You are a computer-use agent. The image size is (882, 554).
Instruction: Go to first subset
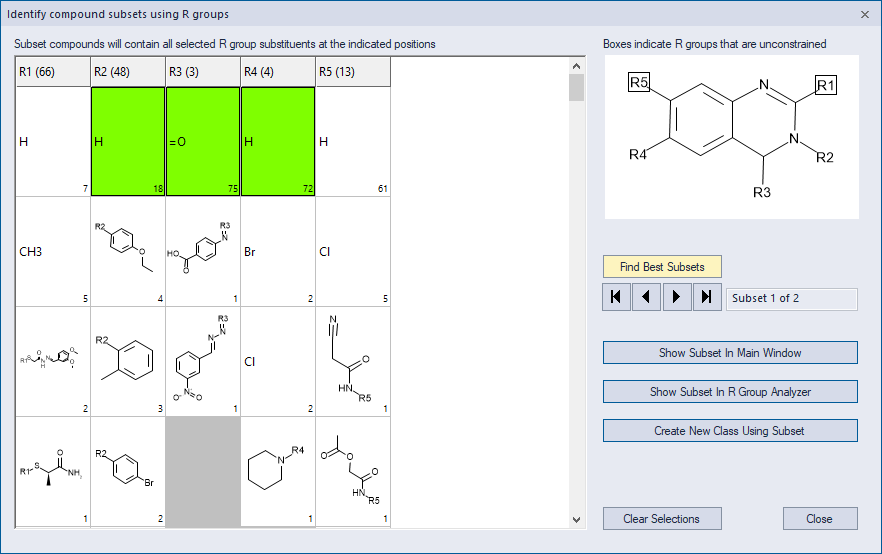click(616, 297)
